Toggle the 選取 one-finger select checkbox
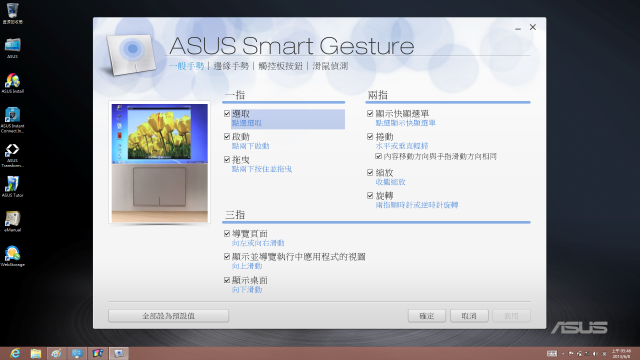 tap(227, 113)
